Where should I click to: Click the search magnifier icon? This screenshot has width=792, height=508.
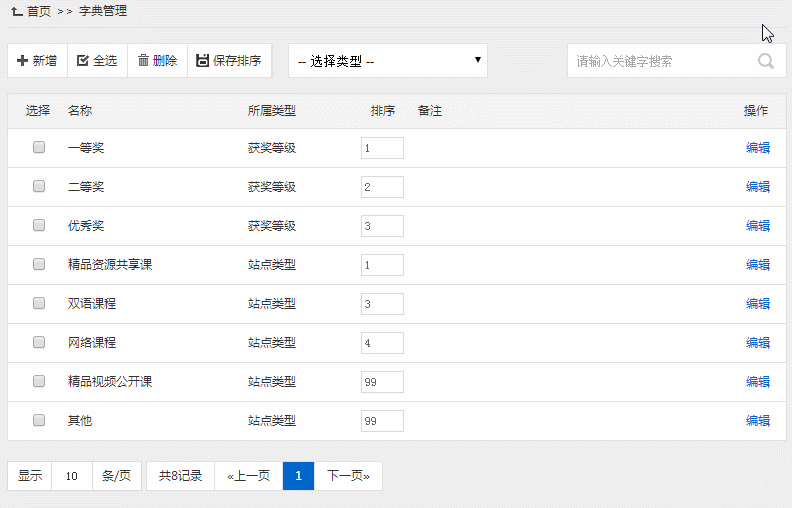click(x=766, y=61)
